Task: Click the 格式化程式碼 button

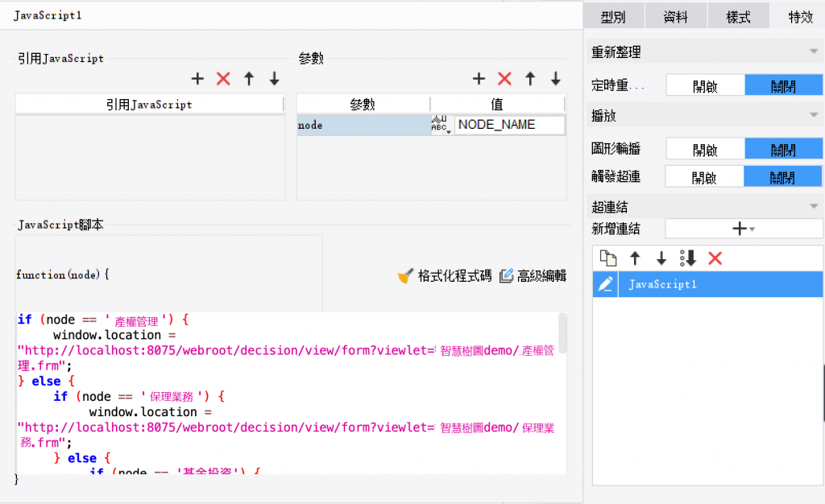Action: (445, 276)
